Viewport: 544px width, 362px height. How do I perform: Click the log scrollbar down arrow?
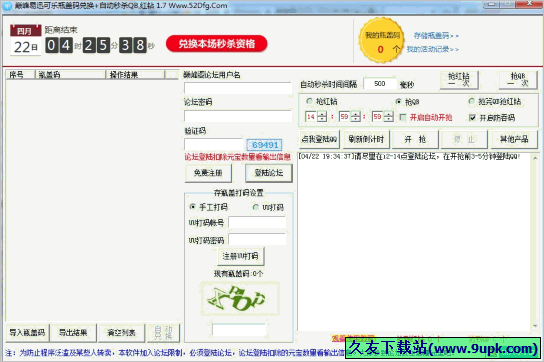(x=535, y=326)
